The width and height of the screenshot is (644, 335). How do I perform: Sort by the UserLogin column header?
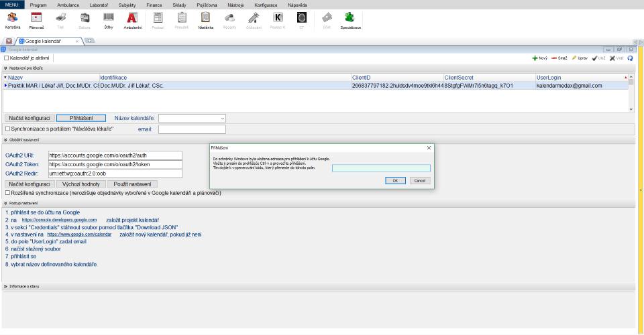582,78
